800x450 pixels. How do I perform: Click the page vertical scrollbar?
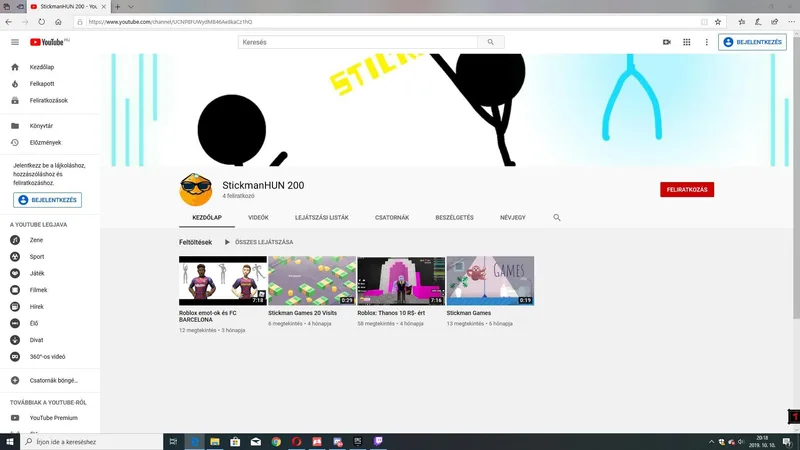796,179
